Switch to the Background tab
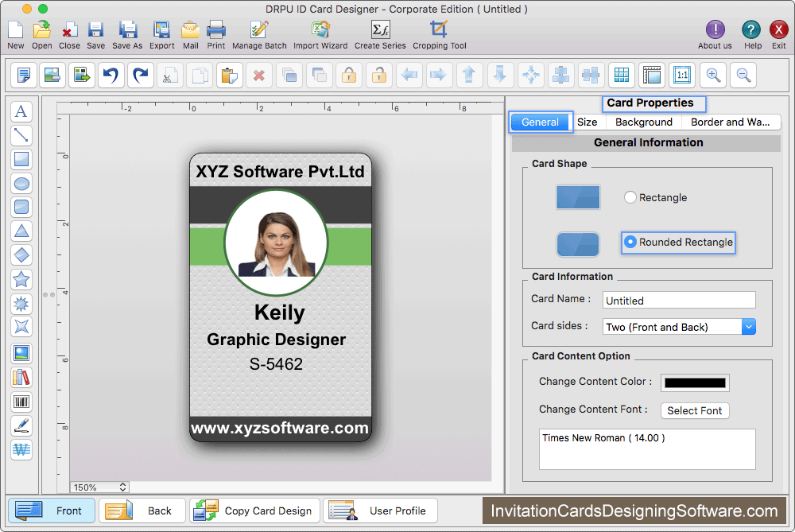795x532 pixels. point(644,122)
